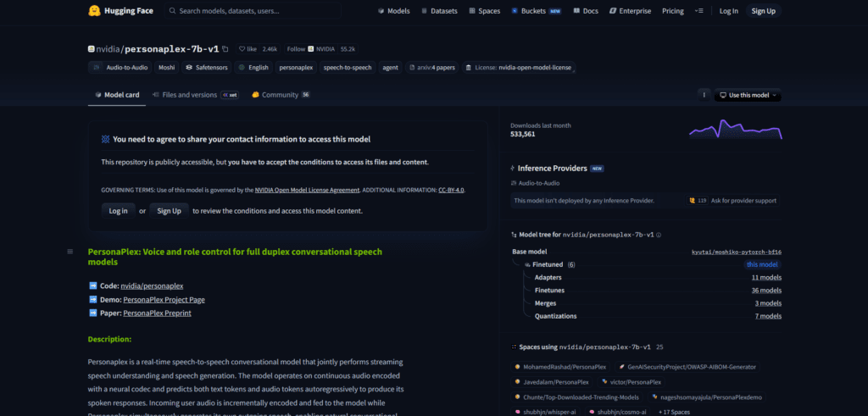Go to the Pricing page
Viewport: 868px width, 416px height.
click(x=672, y=11)
